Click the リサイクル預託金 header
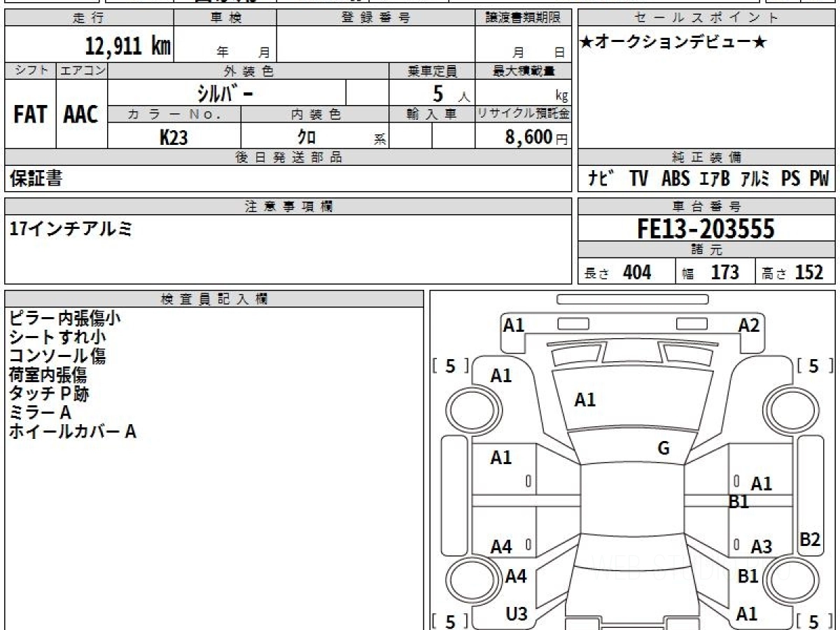This screenshot has width=840, height=630. (523, 115)
